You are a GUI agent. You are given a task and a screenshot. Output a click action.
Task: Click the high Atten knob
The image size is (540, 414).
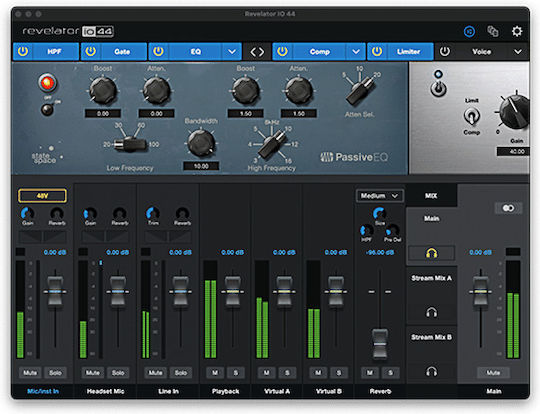[299, 91]
